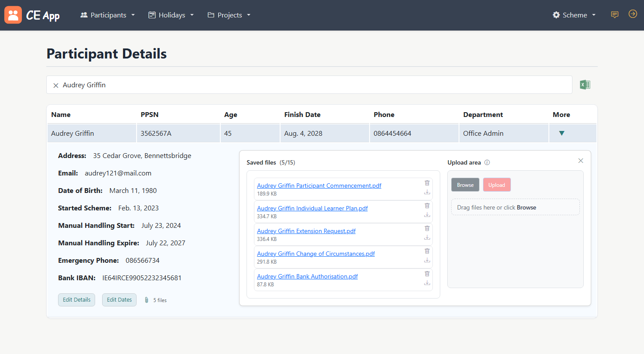
Task: Delete the Participant Commencement PDF file
Action: (x=427, y=183)
